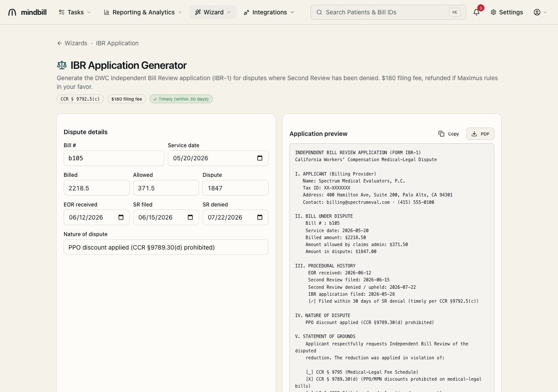The height and width of the screenshot is (392, 558).
Task: Expand the Wizard chevron arrow
Action: click(229, 12)
